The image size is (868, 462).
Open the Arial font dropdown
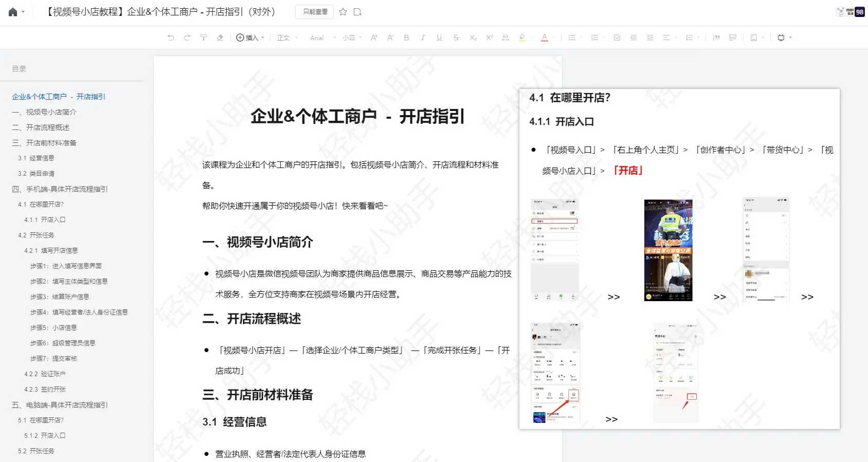[x=322, y=38]
